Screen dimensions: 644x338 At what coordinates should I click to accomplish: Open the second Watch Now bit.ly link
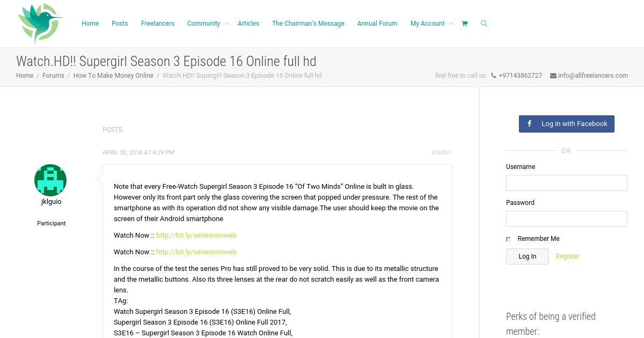coord(196,252)
